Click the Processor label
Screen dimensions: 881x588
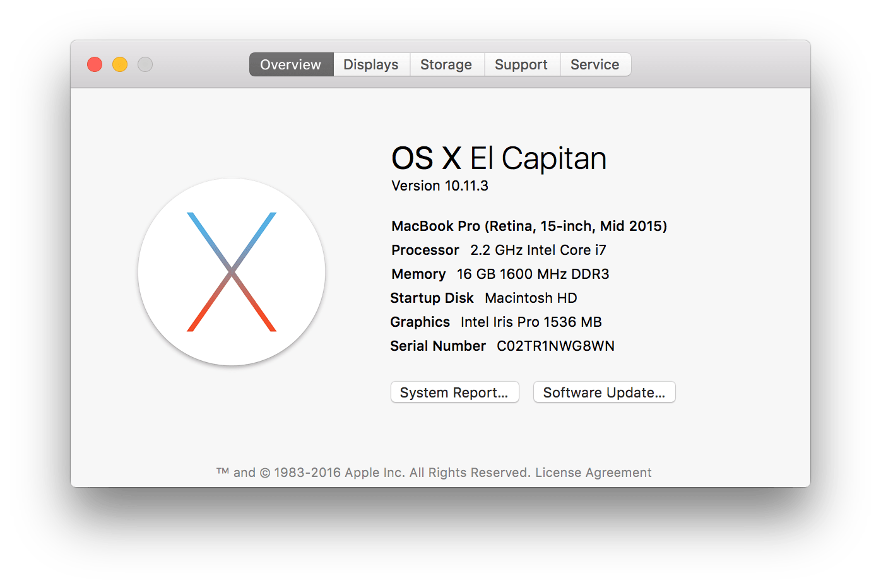(x=425, y=250)
